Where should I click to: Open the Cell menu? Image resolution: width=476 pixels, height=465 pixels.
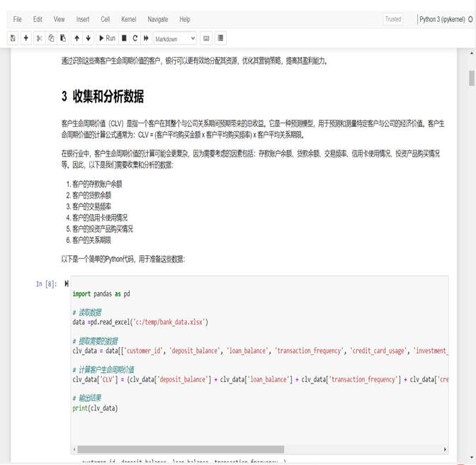(105, 19)
